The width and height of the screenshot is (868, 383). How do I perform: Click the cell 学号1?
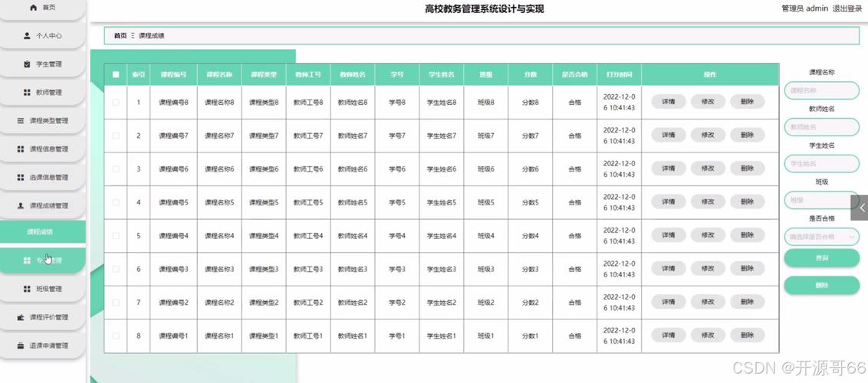(x=397, y=336)
